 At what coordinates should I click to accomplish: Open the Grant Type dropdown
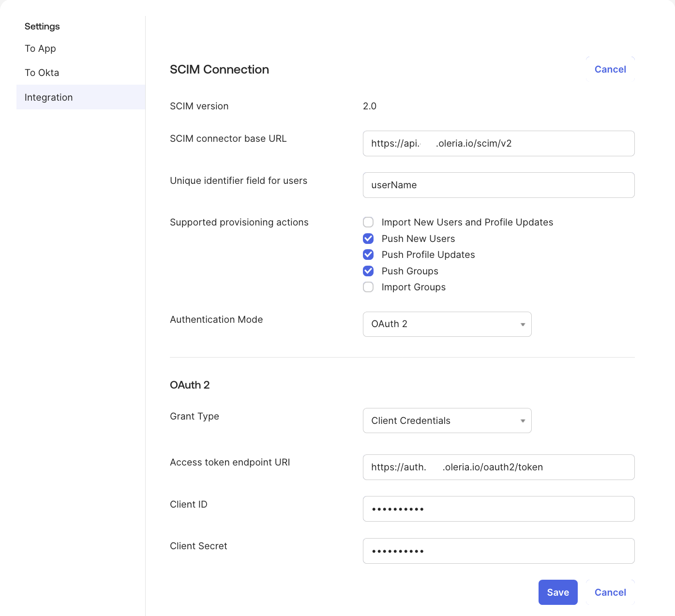click(447, 421)
